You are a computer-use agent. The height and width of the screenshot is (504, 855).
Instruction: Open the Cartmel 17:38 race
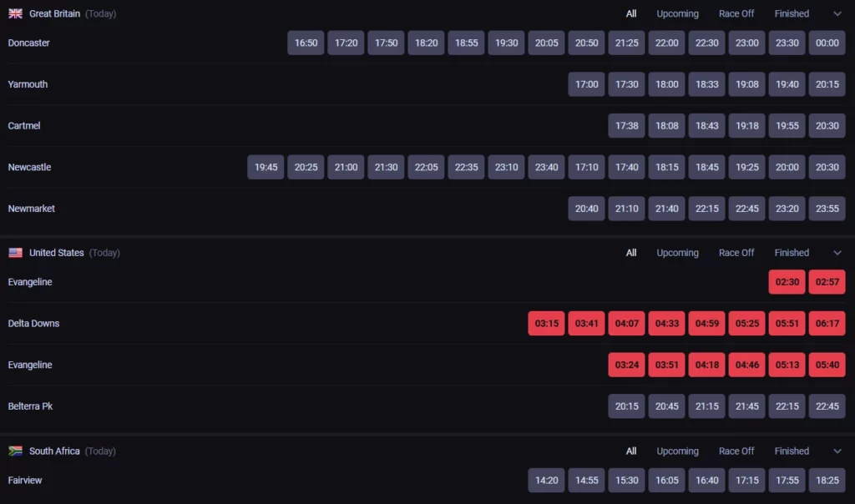626,126
